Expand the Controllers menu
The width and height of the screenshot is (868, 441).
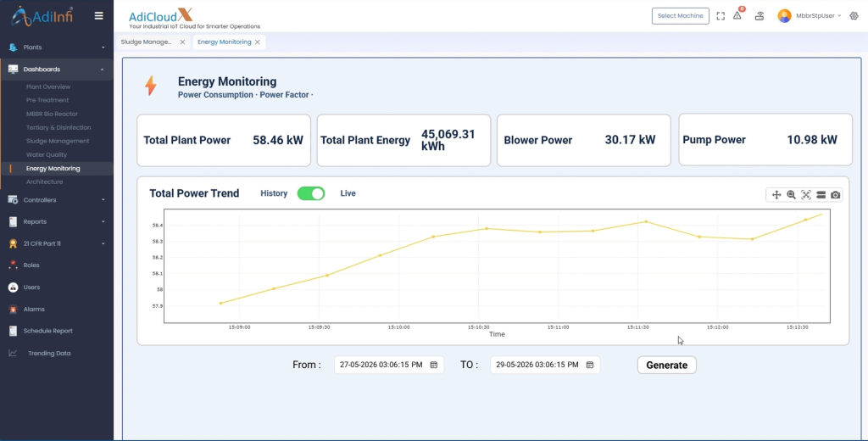103,200
